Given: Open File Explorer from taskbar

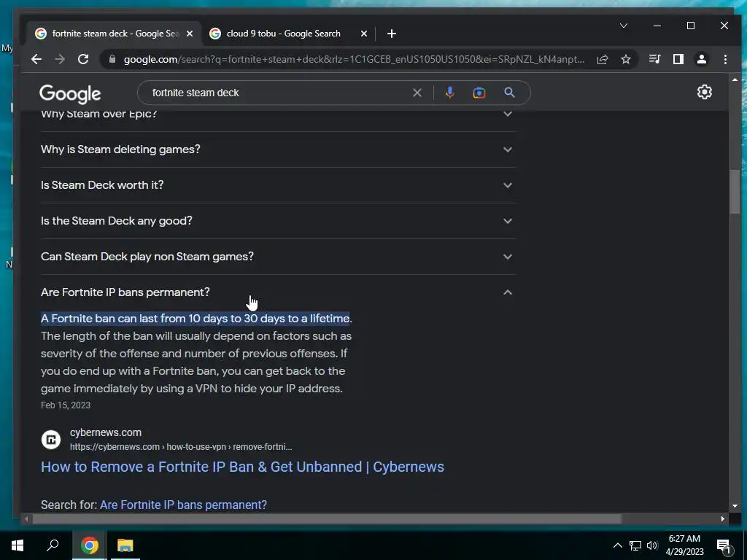Looking at the screenshot, I should (125, 545).
